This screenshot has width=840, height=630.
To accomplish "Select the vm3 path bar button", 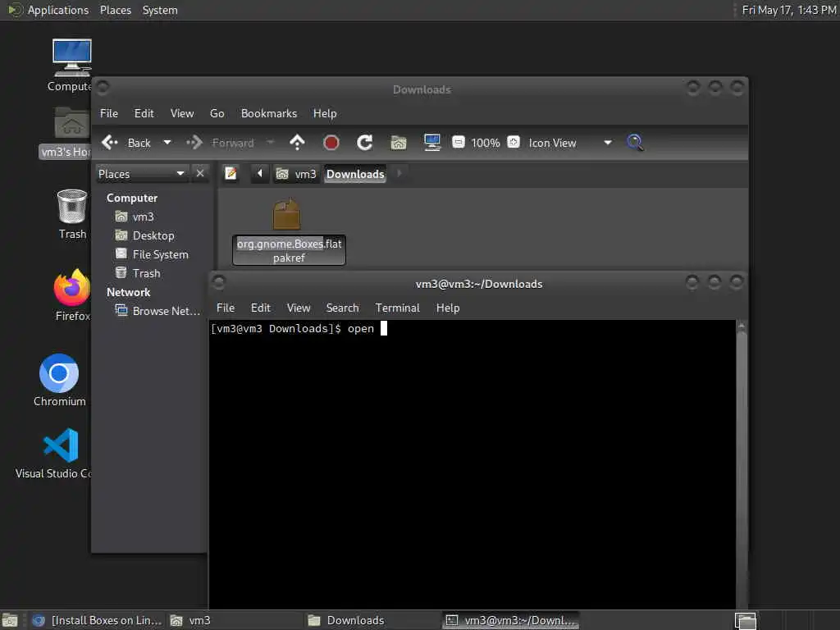I will [x=296, y=174].
